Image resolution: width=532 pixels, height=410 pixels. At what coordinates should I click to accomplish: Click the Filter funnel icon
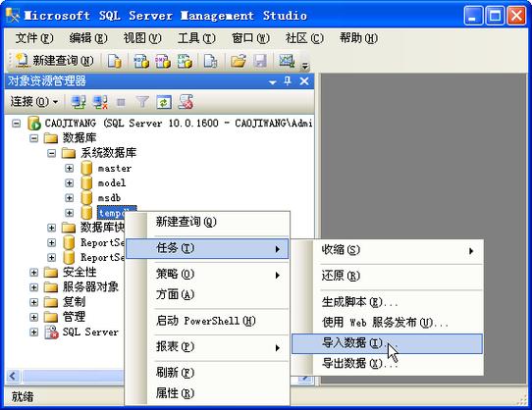(x=142, y=102)
